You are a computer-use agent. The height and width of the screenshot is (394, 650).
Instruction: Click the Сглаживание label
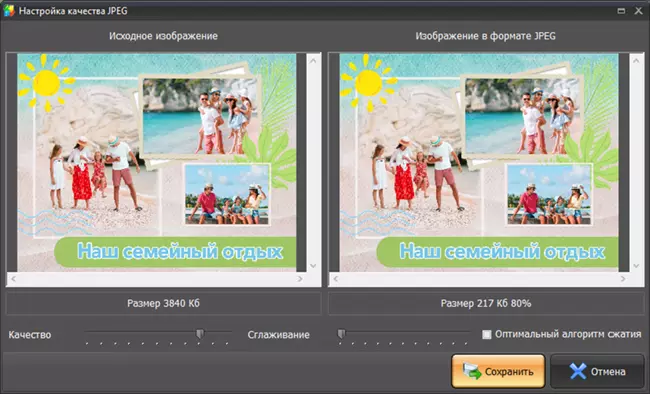pyautogui.click(x=279, y=335)
